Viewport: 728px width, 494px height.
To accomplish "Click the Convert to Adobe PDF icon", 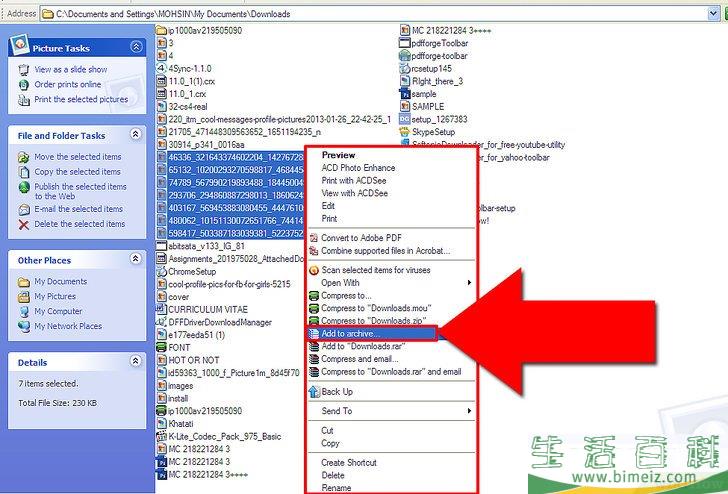I will pos(314,238).
